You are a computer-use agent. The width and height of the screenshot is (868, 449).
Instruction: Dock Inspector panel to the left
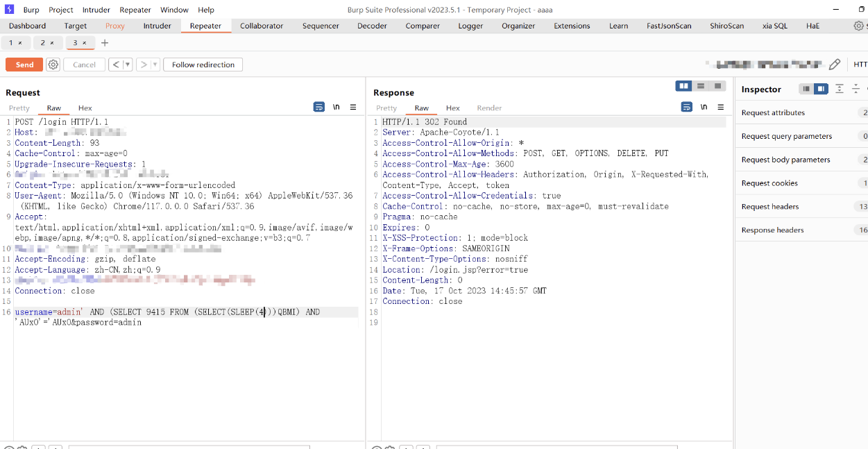[x=806, y=89]
